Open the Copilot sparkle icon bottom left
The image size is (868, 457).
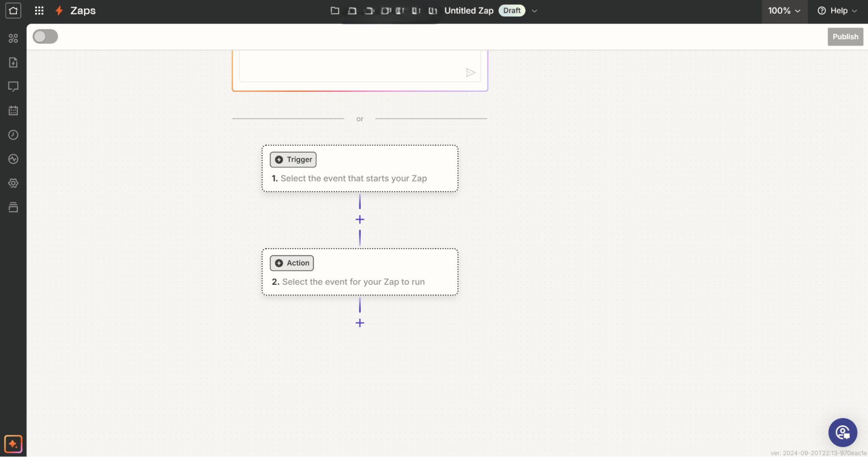13,444
